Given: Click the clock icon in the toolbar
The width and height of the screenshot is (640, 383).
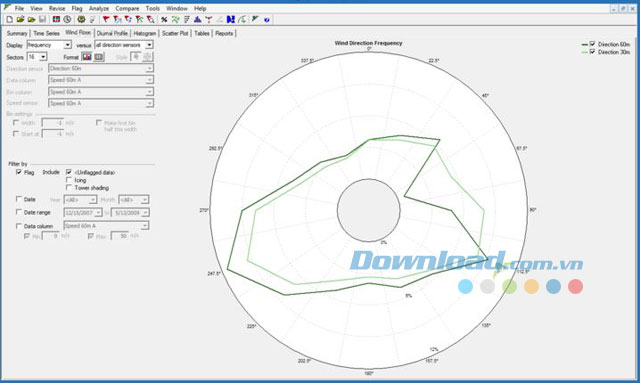Looking at the screenshot, I should tap(67, 19).
